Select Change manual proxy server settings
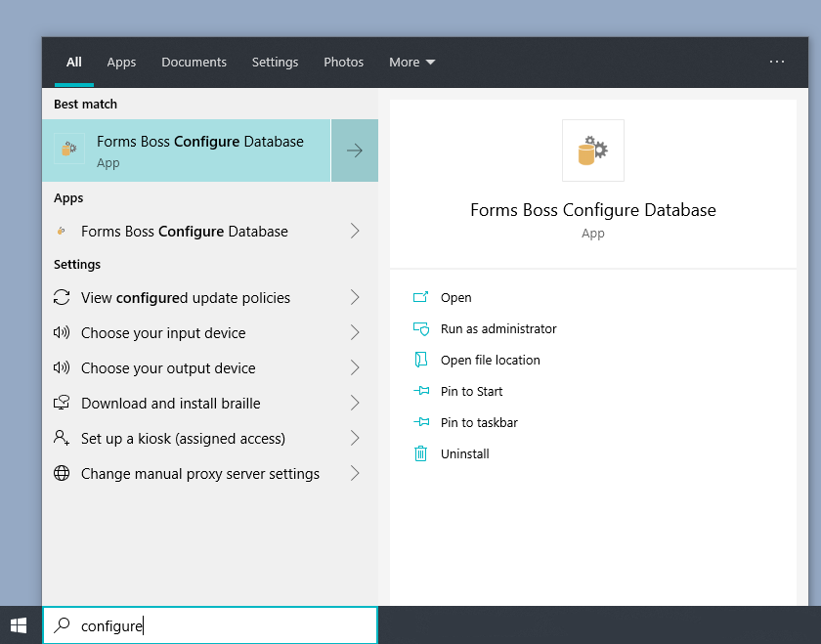Image resolution: width=821 pixels, height=644 pixels. [199, 474]
